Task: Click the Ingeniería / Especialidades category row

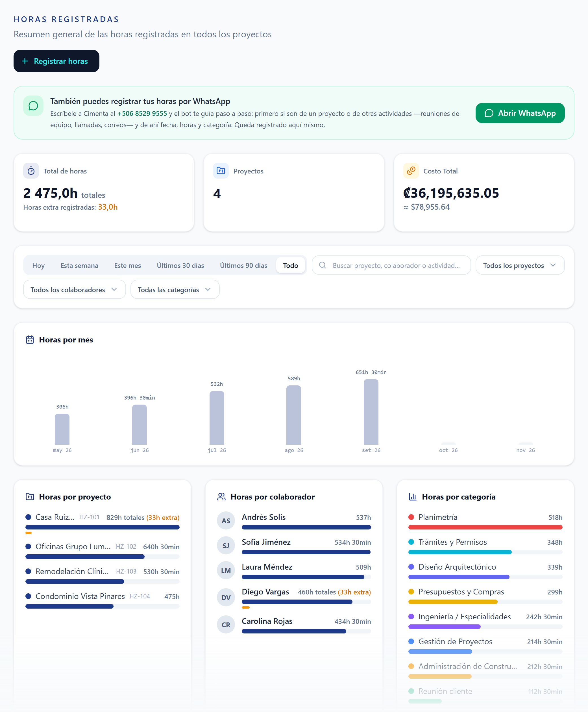Action: pos(485,621)
